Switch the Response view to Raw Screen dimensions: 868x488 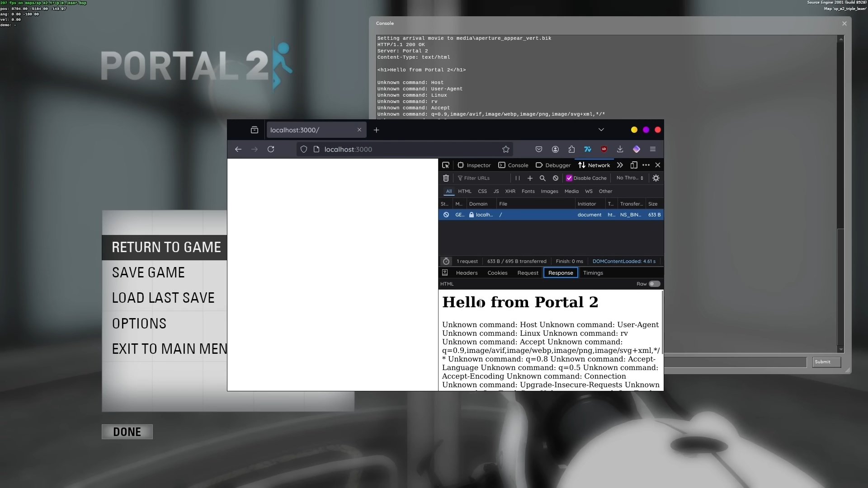tap(654, 284)
